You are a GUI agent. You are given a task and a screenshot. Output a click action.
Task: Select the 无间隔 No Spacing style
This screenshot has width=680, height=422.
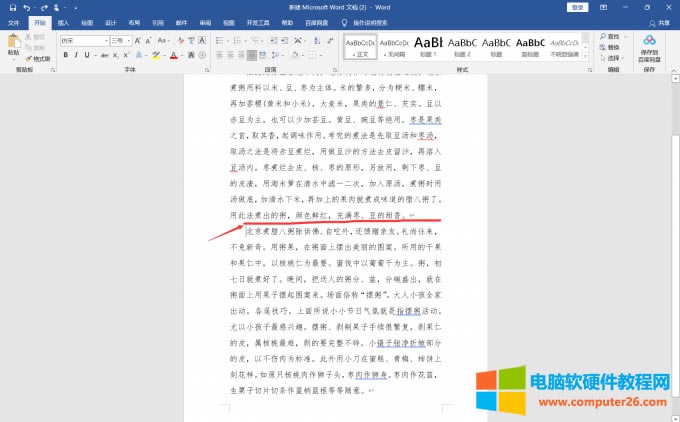click(394, 47)
